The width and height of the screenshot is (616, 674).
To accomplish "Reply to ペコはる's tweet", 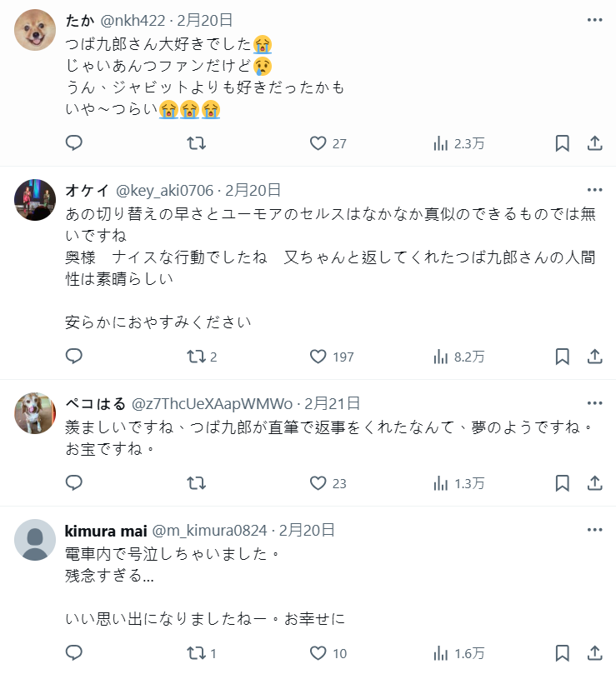I will tap(74, 483).
